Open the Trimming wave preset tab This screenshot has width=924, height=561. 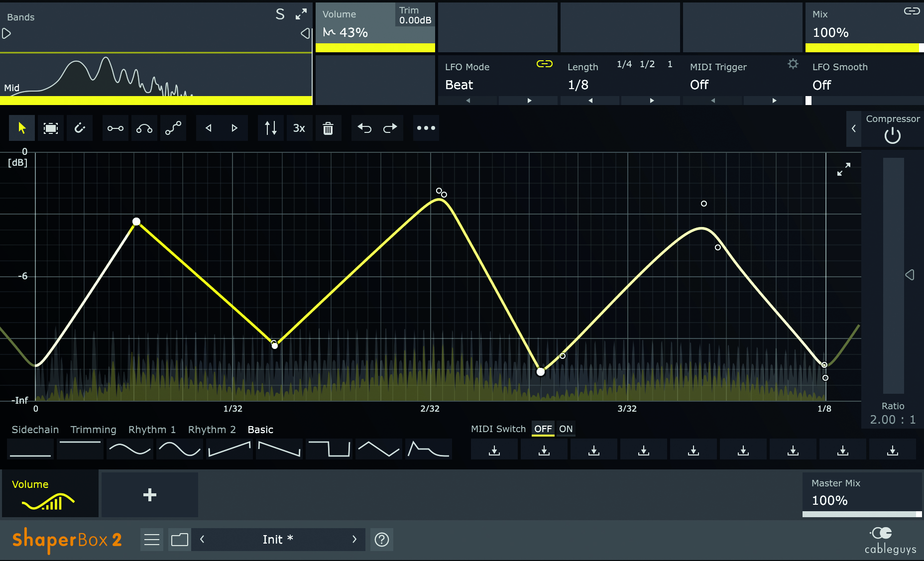[94, 430]
